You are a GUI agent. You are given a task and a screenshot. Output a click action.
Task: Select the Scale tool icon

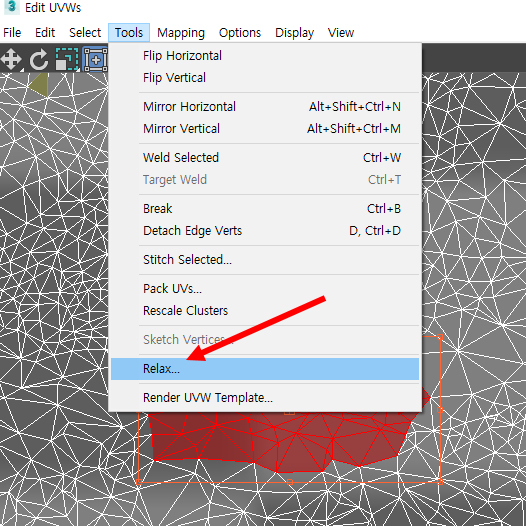(x=67, y=59)
